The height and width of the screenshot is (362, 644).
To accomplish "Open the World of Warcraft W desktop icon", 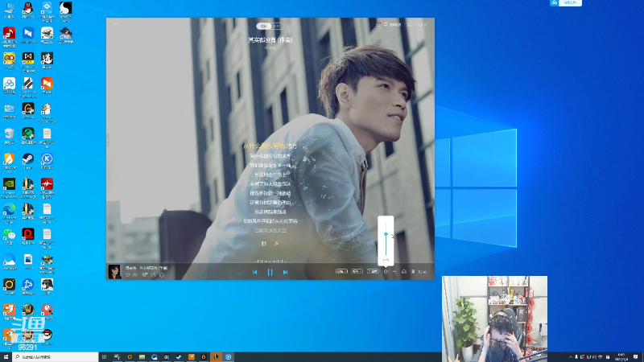I will [28, 311].
